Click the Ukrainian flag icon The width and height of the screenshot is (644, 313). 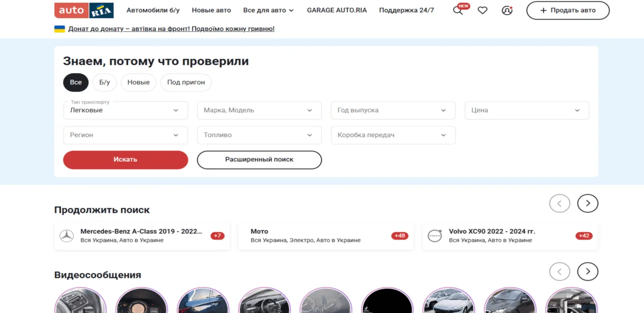(60, 29)
